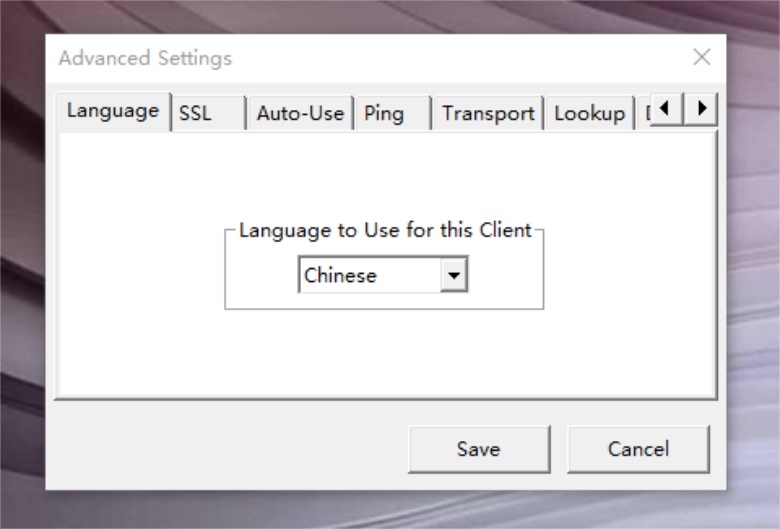Viewport: 780px width, 529px height.
Task: Cancel the settings changes
Action: tap(638, 449)
